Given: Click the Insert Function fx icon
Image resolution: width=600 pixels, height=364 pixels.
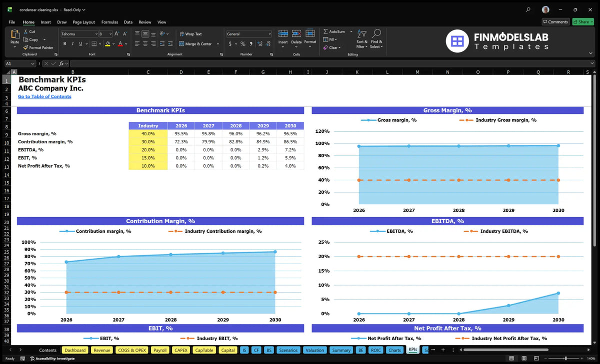Looking at the screenshot, I should [x=61, y=63].
